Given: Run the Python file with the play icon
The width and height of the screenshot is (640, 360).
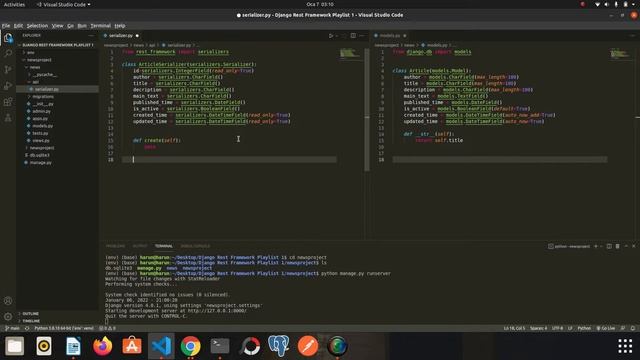Looking at the screenshot, I should click(x=331, y=36).
